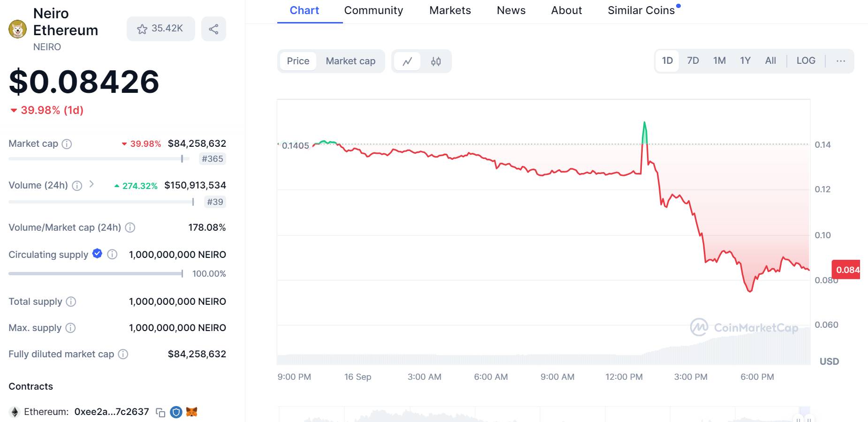Expand Volume (24h) details chevron

91,184
